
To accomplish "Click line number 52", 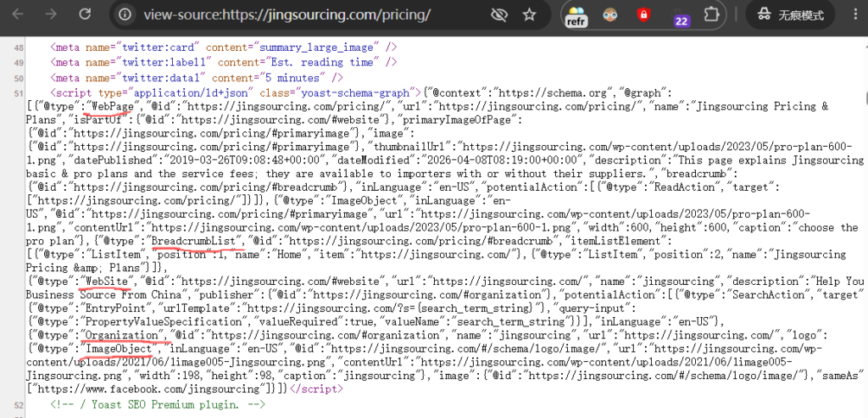I will pyautogui.click(x=19, y=406).
